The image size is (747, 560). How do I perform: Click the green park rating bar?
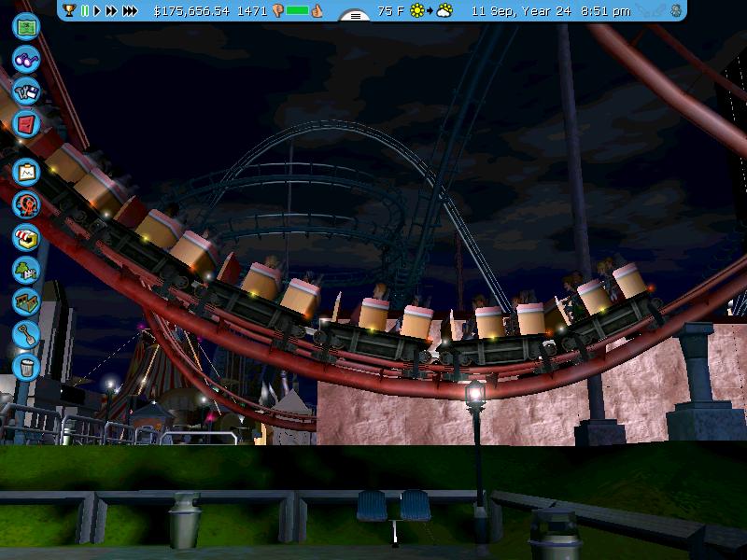point(297,10)
